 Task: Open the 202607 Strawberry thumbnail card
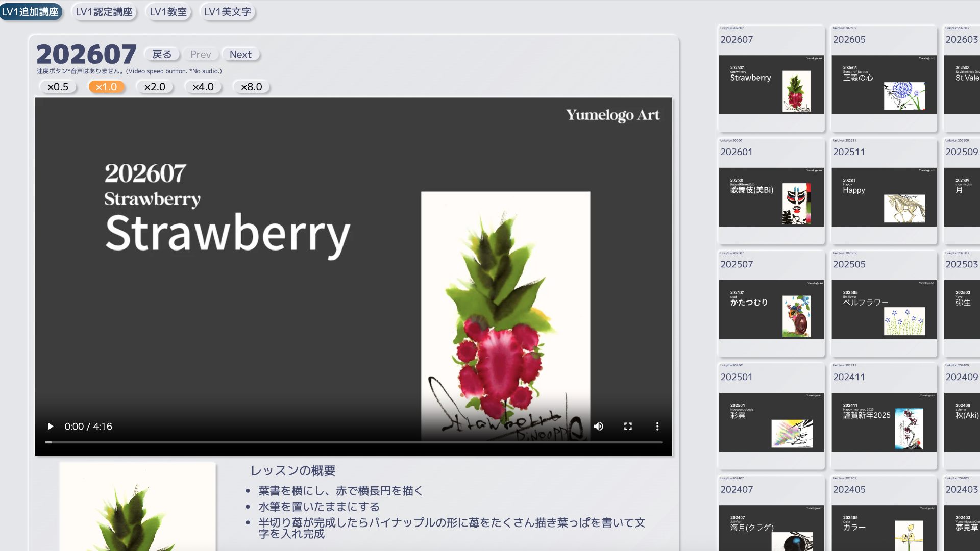tap(771, 79)
